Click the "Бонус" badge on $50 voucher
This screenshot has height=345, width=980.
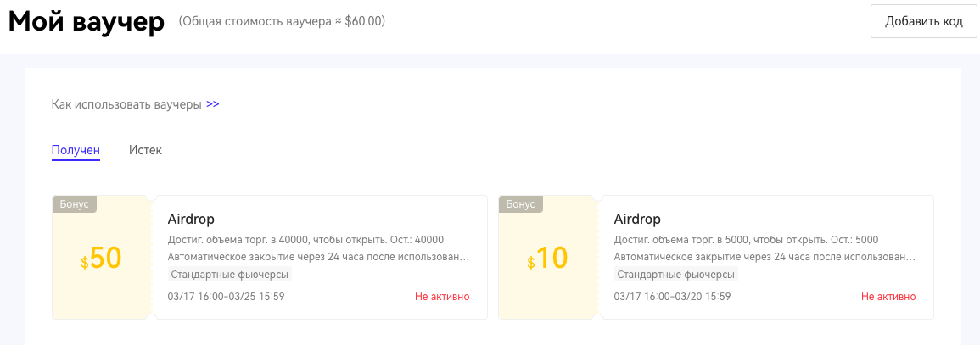point(75,203)
